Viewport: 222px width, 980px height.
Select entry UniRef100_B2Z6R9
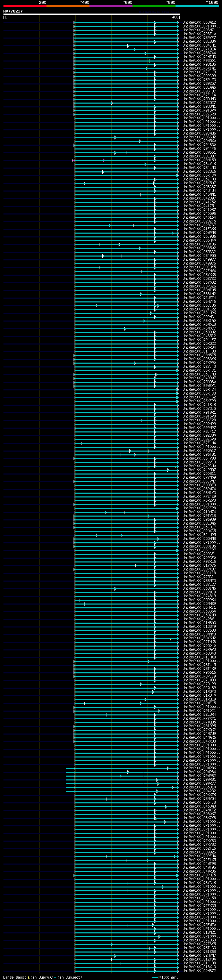point(199,114)
